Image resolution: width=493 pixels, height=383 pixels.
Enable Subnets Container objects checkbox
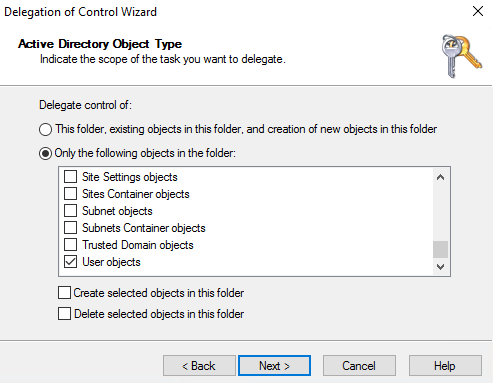[x=70, y=228]
